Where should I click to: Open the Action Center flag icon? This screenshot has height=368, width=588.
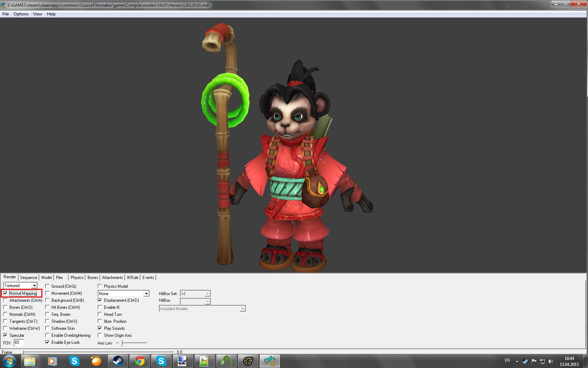(534, 361)
